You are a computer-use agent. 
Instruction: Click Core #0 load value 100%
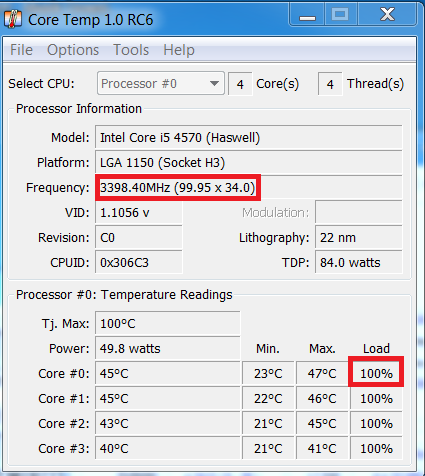click(376, 373)
